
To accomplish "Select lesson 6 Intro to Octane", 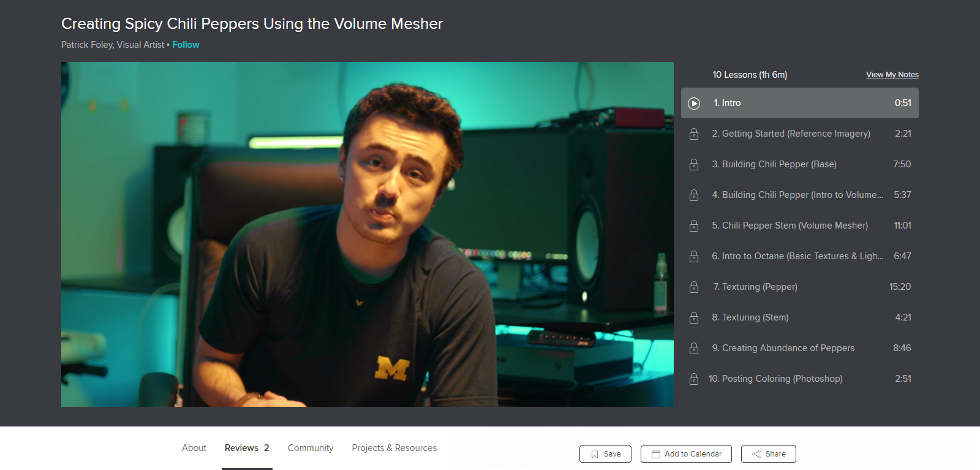I will coord(797,256).
